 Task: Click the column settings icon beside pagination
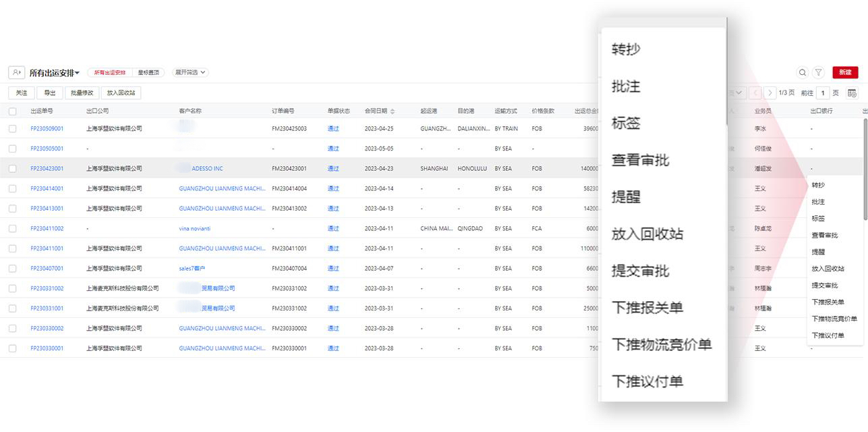tap(852, 92)
